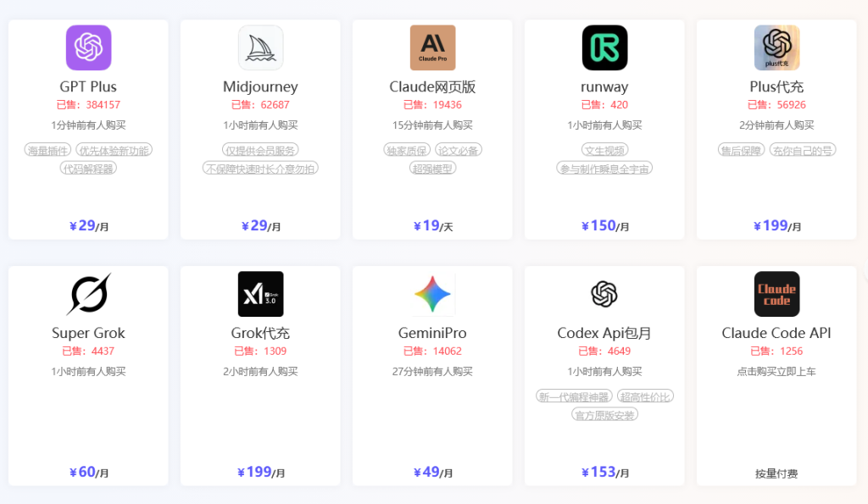Open the Plus代充 product title
Viewport: 868px width, 504px height.
776,87
